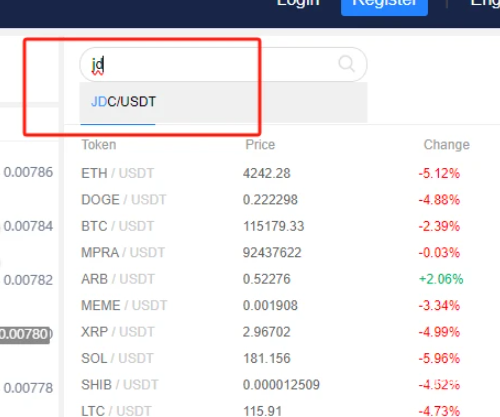Open the Login link
This screenshot has height=417, width=500.
coord(298,3)
